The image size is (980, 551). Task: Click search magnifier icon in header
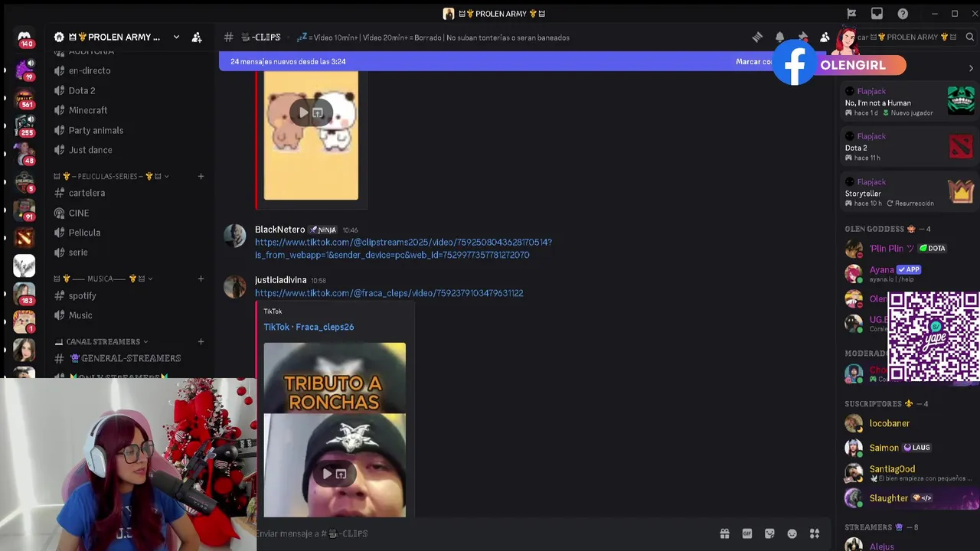[x=969, y=37]
